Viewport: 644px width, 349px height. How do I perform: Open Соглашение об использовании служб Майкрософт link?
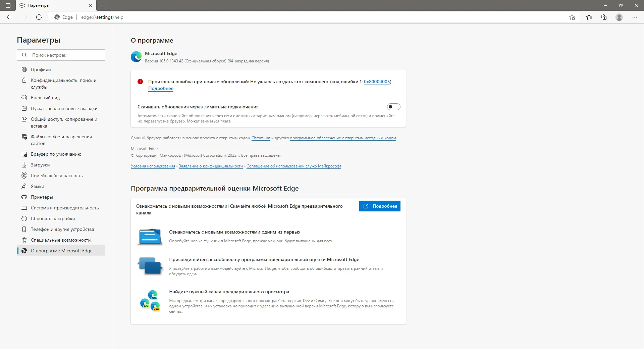tap(294, 166)
